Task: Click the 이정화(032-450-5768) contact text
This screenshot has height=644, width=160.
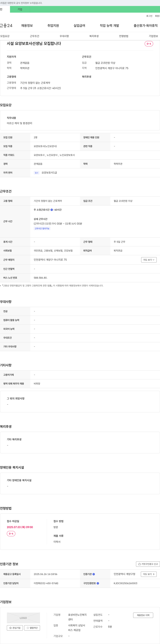Action: click(46, 583)
